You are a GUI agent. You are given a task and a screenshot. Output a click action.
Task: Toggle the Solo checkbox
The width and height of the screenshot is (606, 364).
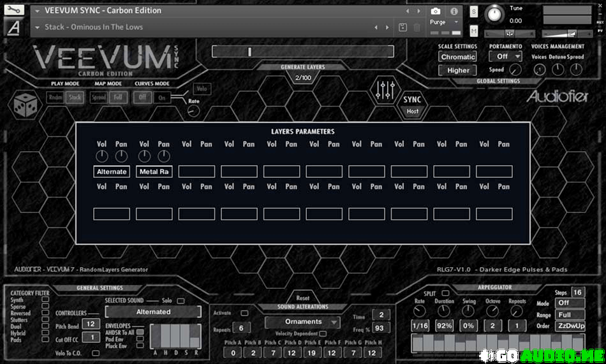click(181, 301)
